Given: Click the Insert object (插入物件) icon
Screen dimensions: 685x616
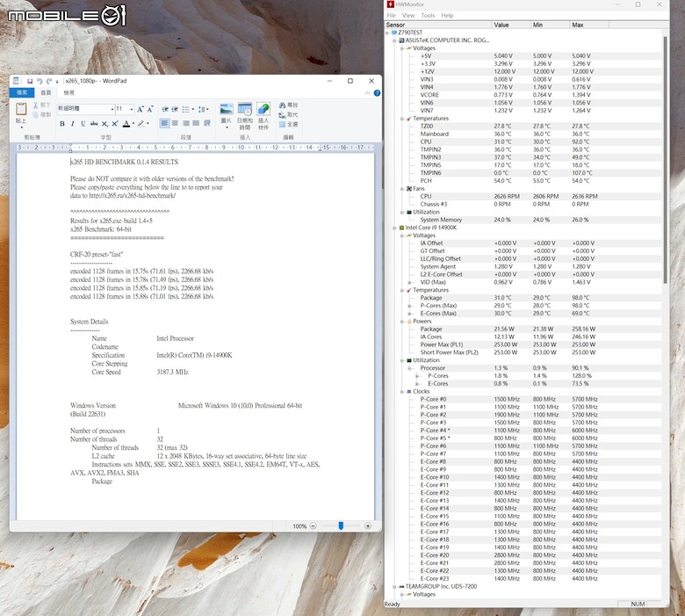Looking at the screenshot, I should 263,109.
